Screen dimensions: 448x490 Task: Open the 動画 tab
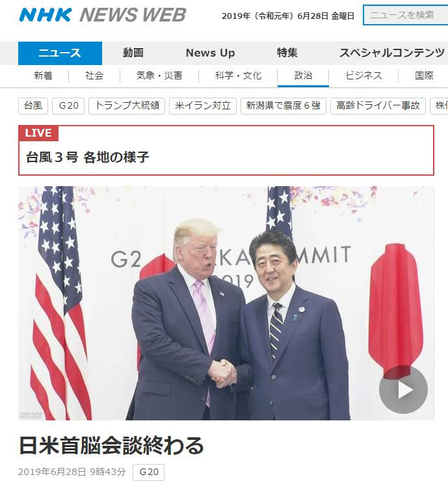click(133, 53)
